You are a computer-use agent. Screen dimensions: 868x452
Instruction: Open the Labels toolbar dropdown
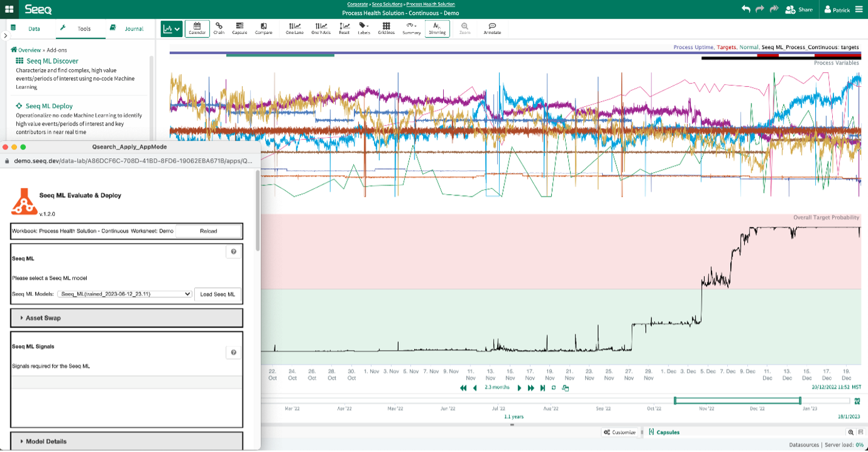pos(364,29)
